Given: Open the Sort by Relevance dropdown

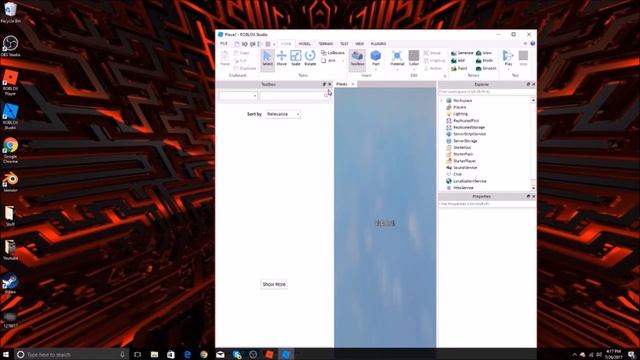Looking at the screenshot, I should 283,114.
